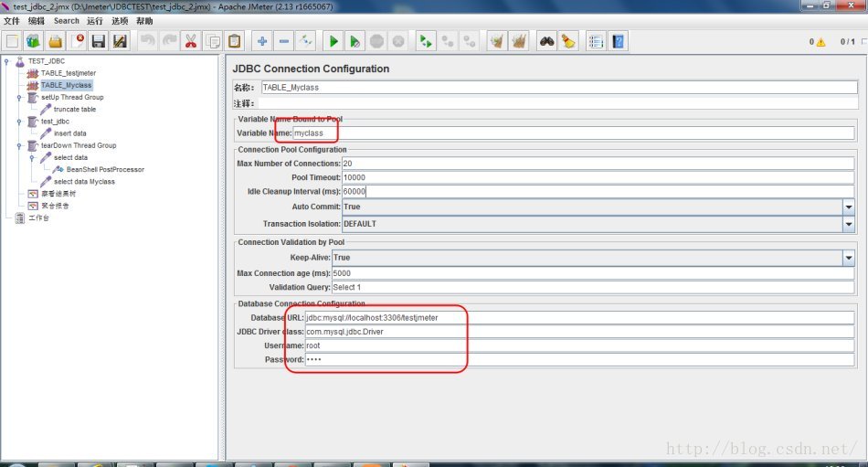Viewport: 868px width, 467px height.
Task: Open the 帮助 menu
Action: coord(144,21)
